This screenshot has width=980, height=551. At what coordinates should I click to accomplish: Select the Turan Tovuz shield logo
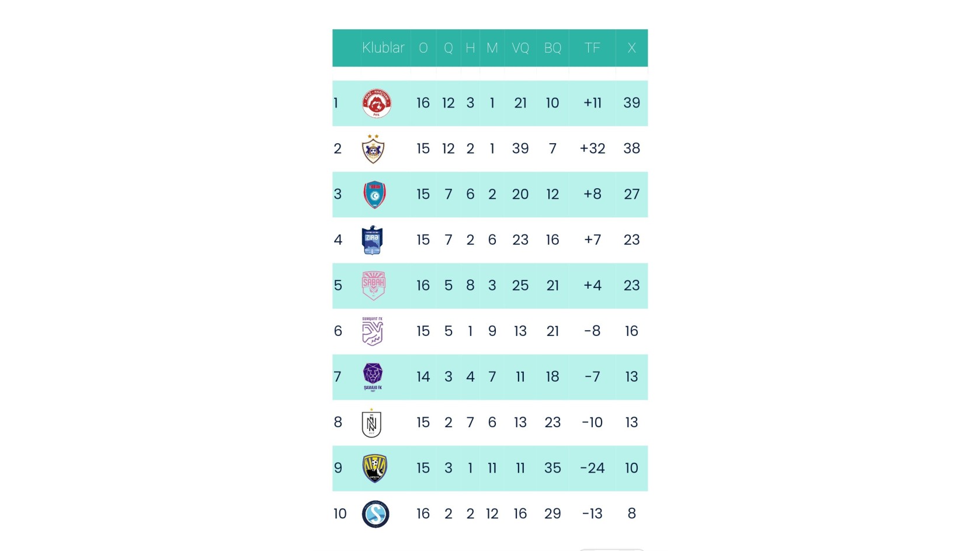(x=374, y=195)
